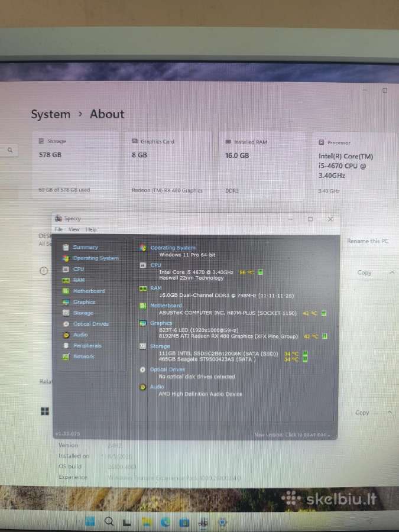Image resolution: width=399 pixels, height=532 pixels.
Task: Open the Summary section in Speccy sidebar
Action: tap(85, 247)
